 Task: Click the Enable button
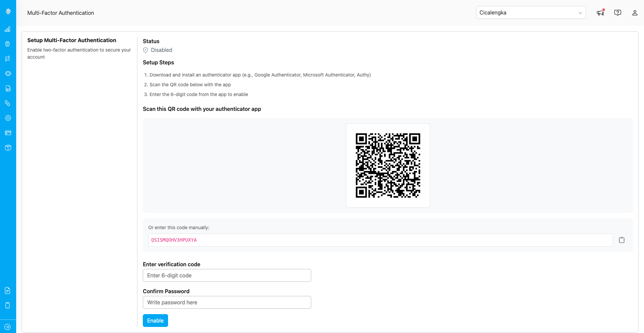155,321
